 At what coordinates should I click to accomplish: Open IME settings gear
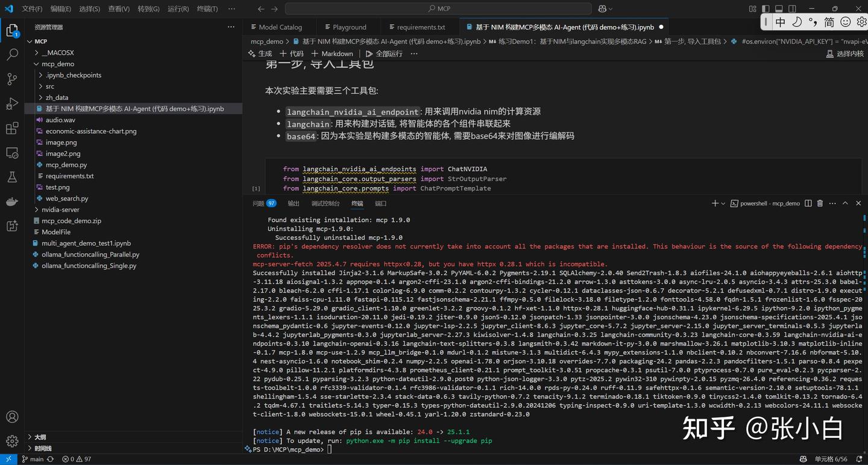tap(861, 22)
